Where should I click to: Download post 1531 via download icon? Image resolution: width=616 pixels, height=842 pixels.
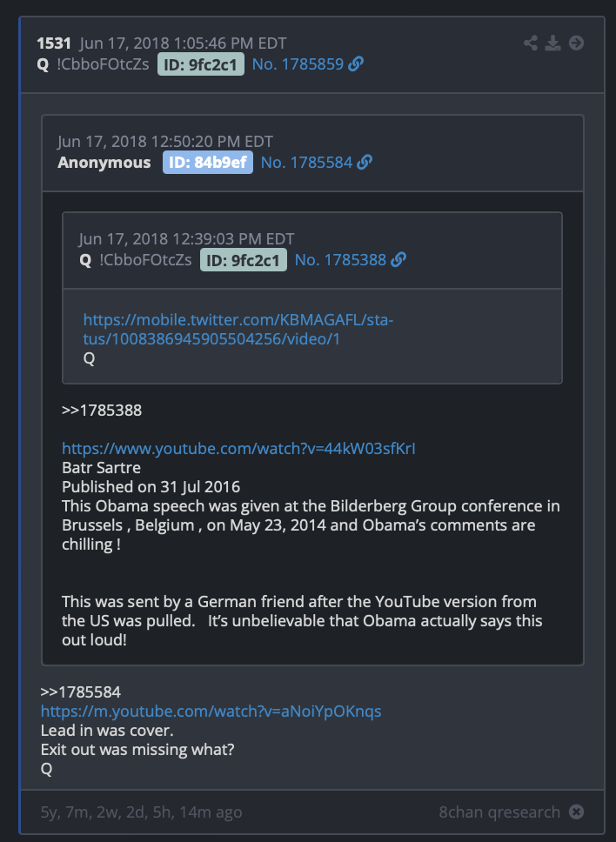coord(553,43)
